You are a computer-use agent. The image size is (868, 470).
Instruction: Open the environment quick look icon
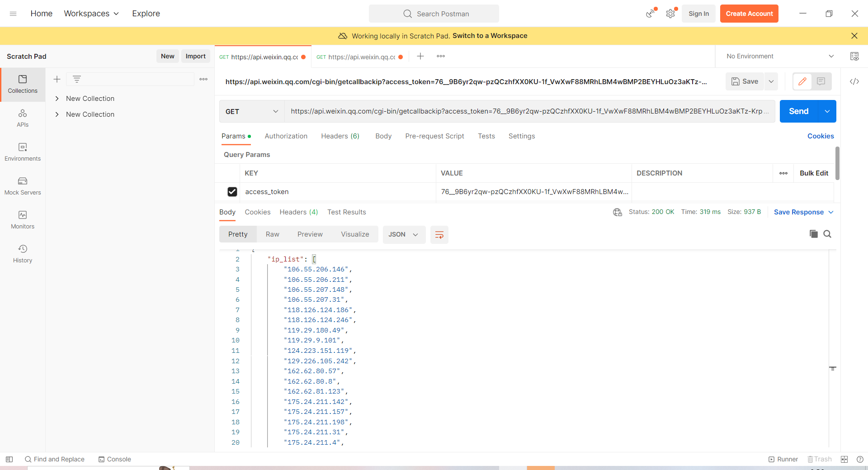click(x=854, y=56)
